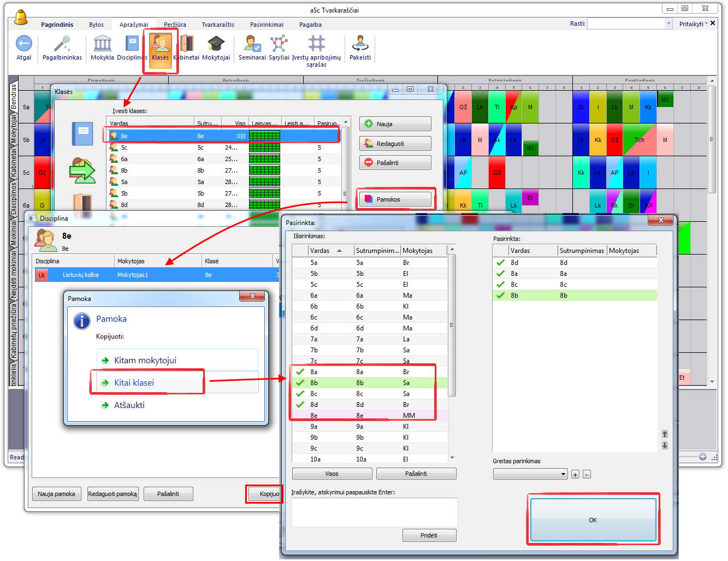Click the Sąryšiai relations icon
Viewport: 728px width, 561px height.
pos(279,44)
